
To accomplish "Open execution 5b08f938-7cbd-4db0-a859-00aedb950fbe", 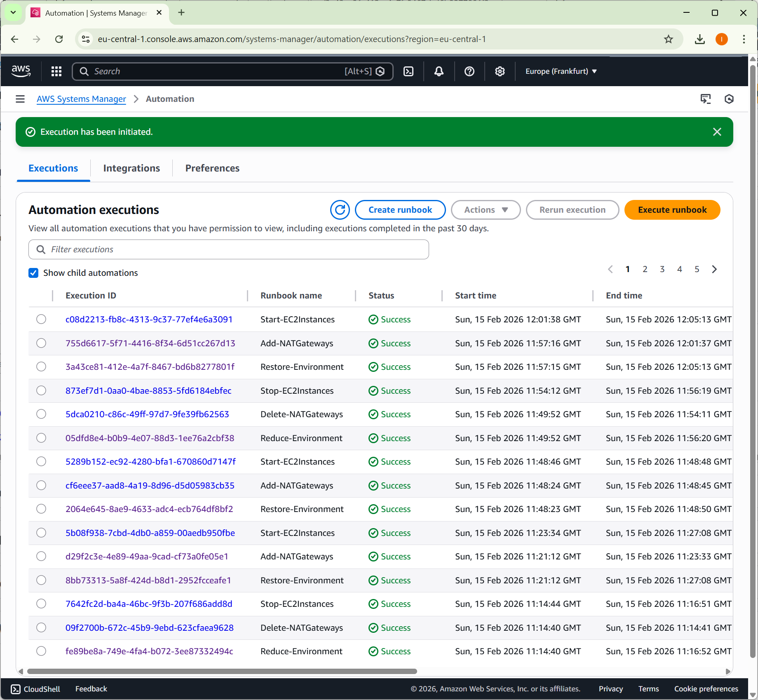I will pos(150,533).
